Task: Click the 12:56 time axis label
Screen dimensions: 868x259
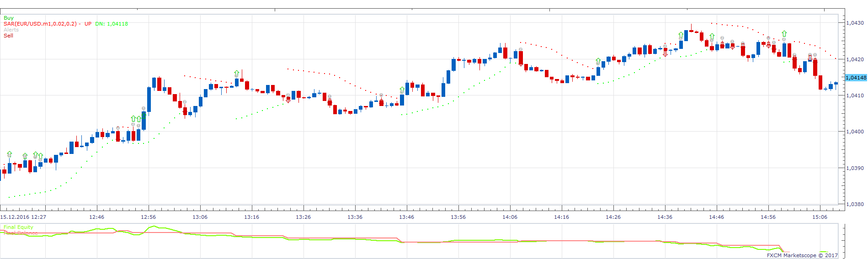Action: point(149,217)
